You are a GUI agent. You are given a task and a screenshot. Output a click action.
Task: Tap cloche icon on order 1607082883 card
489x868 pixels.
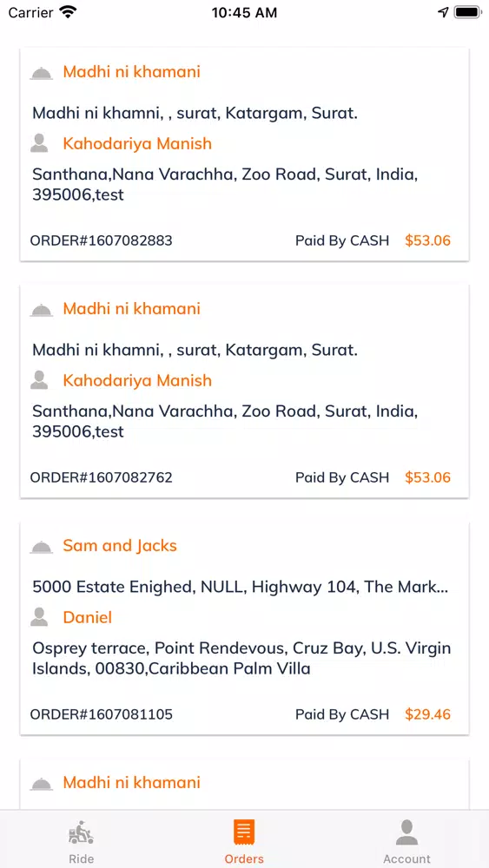[x=41, y=73]
